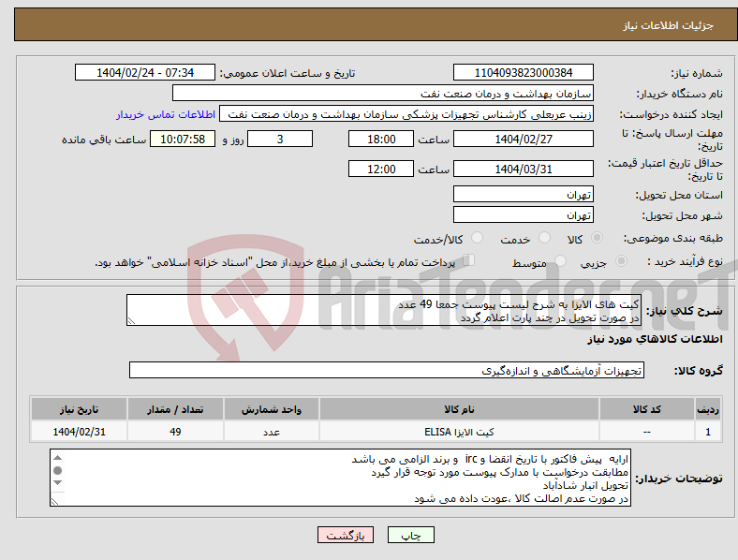Click the گروه کالا field تجهیزات آزمایشگاهی
This screenshot has height=560, width=738.
[x=387, y=370]
